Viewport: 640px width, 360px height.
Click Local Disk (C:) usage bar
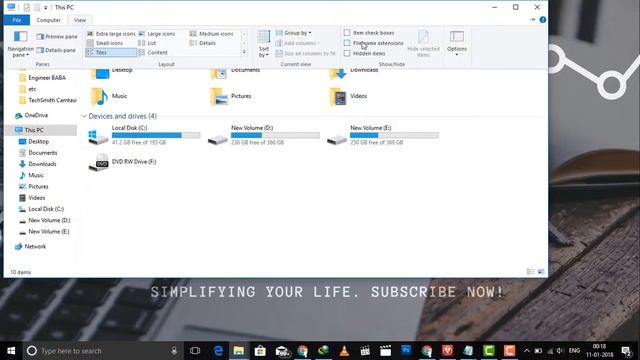pos(156,135)
